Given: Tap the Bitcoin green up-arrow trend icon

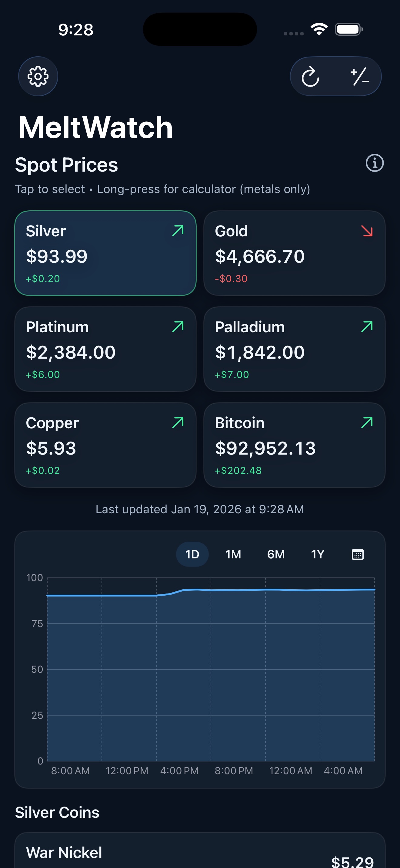Looking at the screenshot, I should click(367, 422).
